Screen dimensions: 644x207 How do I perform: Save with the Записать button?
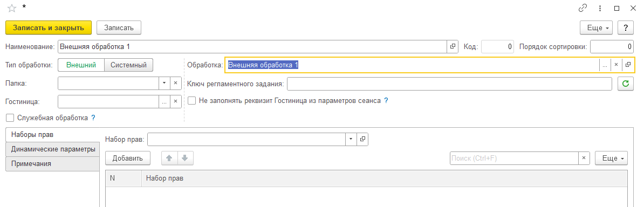pos(119,27)
